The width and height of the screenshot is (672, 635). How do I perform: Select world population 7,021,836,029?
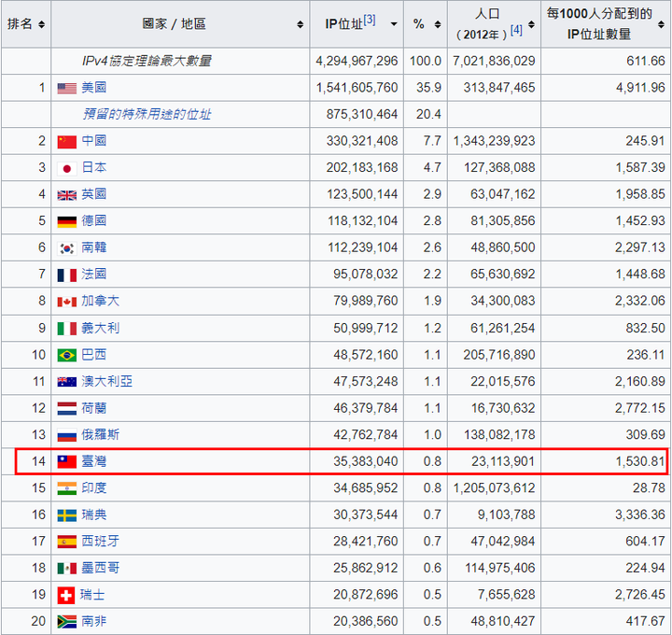pos(494,61)
